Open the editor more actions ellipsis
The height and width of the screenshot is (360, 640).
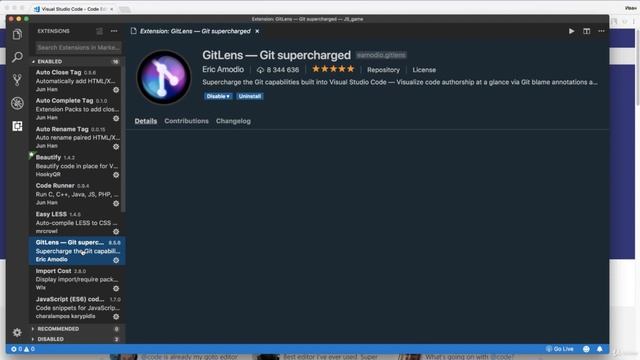601,31
